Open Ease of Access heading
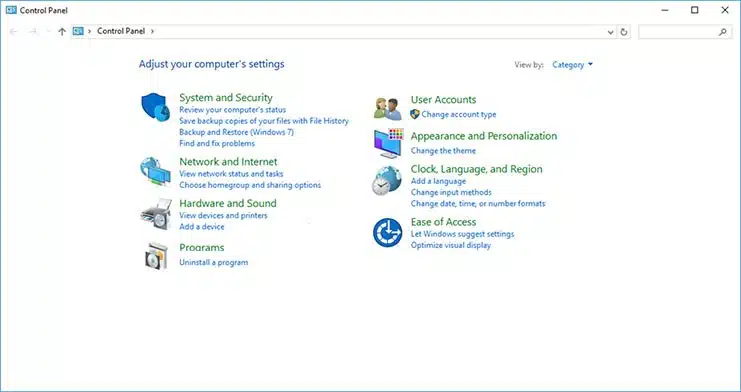 coord(443,222)
